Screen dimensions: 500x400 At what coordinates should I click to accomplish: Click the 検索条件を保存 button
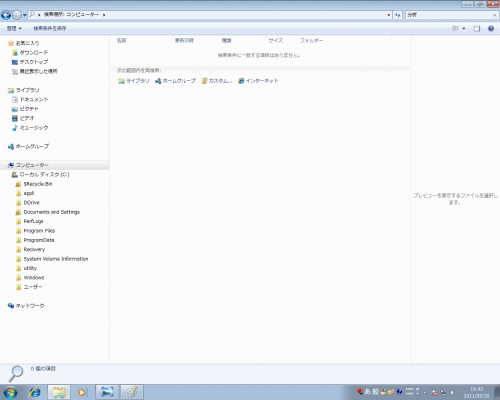coord(50,28)
